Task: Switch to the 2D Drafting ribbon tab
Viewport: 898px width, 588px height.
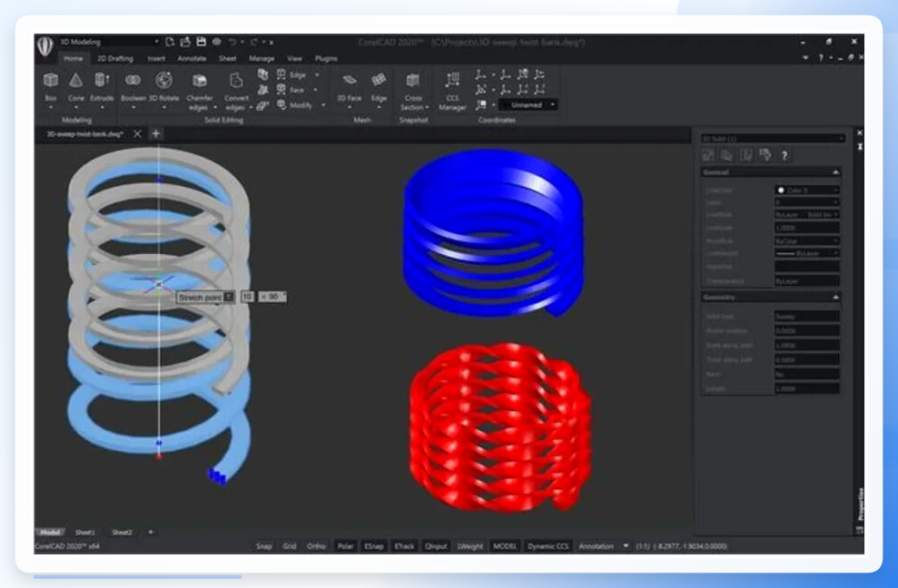Action: click(x=114, y=58)
